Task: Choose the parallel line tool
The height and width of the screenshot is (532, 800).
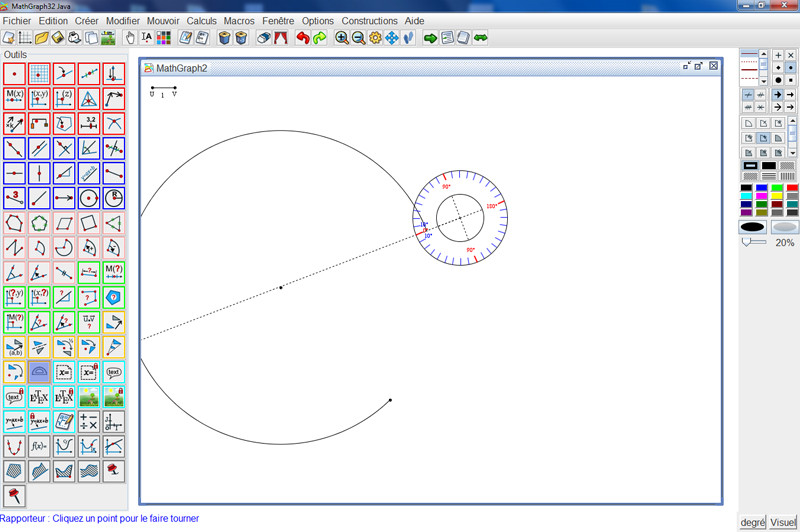Action: [x=39, y=148]
